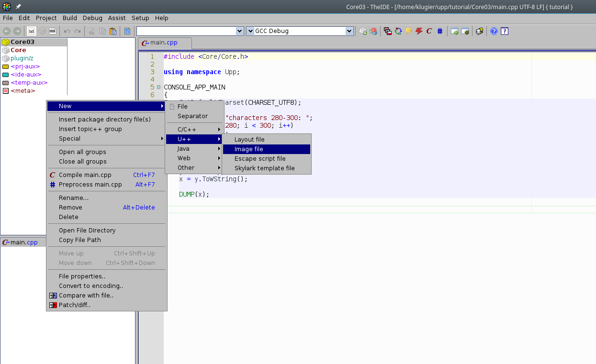Click the 'txt' text editing mode icon
Viewport: 596px width, 364px height.
tap(32, 31)
